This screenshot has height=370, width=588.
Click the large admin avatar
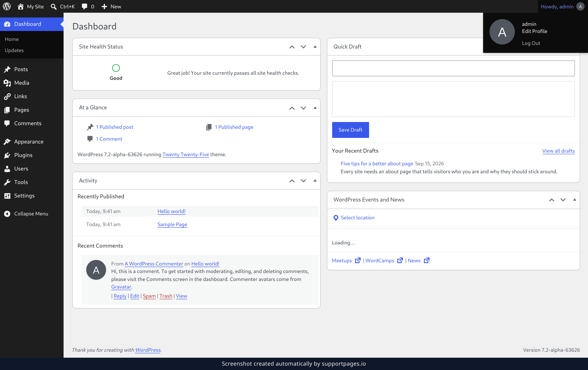coord(502,32)
